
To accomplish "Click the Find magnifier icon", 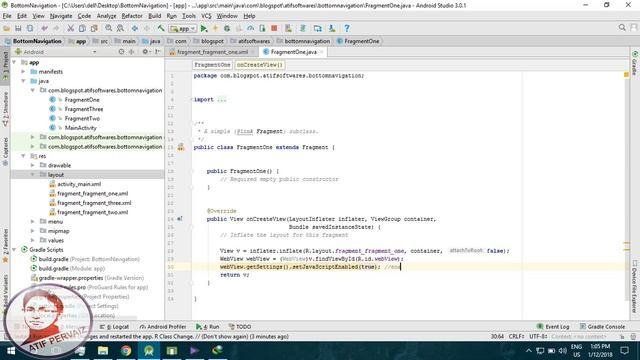I will click(x=109, y=28).
